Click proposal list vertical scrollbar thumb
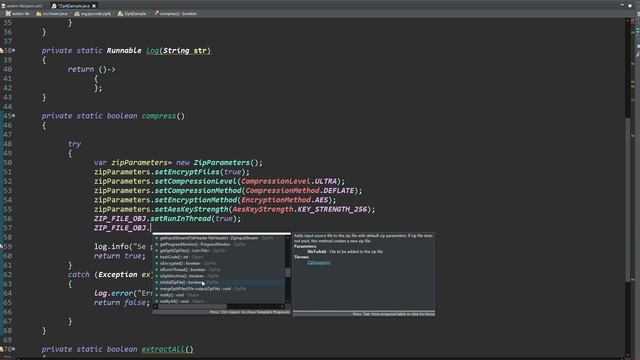 (x=288, y=272)
